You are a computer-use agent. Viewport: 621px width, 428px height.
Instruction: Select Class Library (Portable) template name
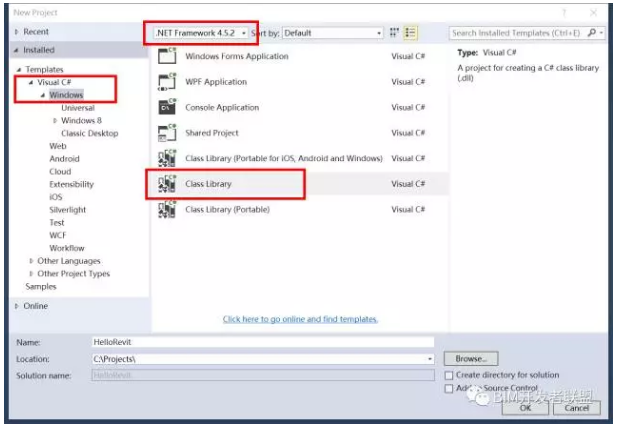point(227,209)
